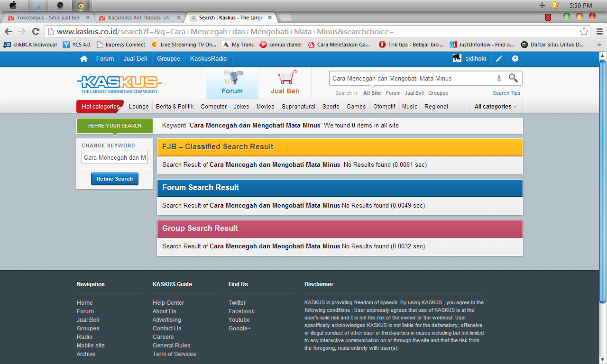This screenshot has height=364, width=607.
Task: Open Daftar Situs Untuk bookmark
Action: coord(552,45)
